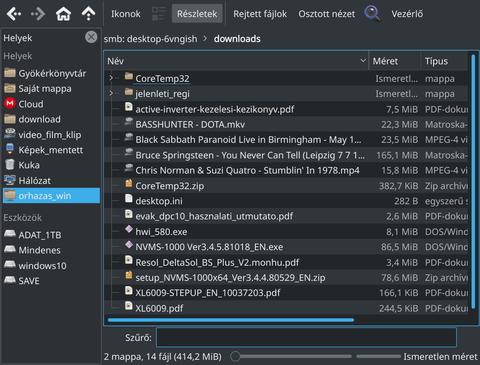The image size is (480, 365).
Task: Toggle Rejtett fájlok display
Action: [260, 14]
